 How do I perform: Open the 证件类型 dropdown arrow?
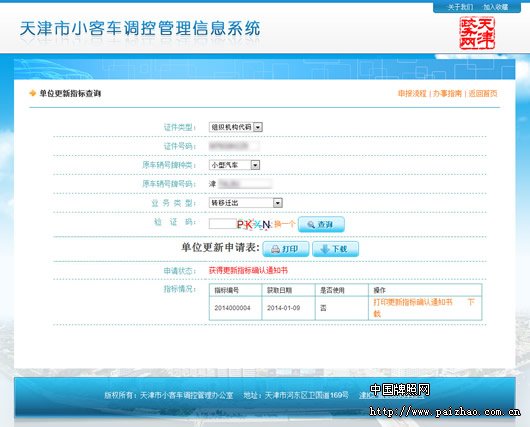tap(258, 127)
